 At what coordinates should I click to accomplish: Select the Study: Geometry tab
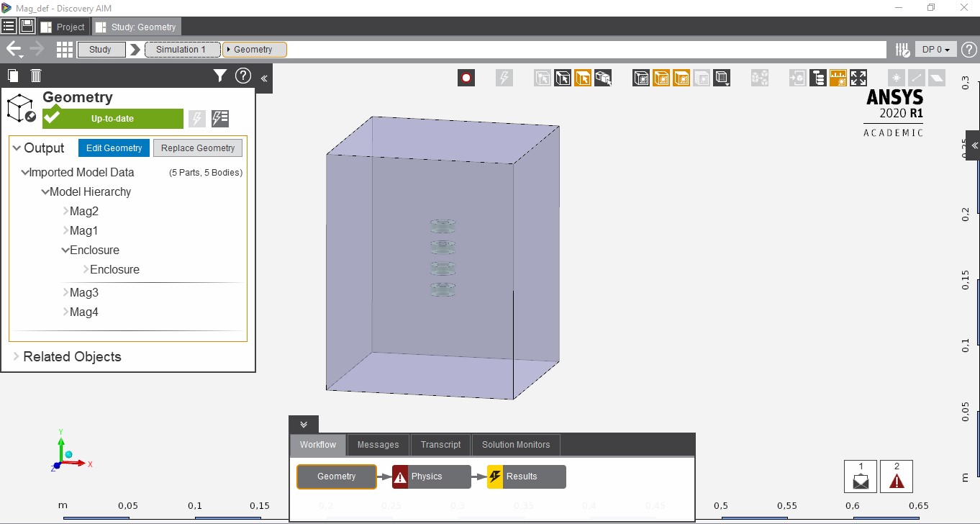[x=136, y=27]
